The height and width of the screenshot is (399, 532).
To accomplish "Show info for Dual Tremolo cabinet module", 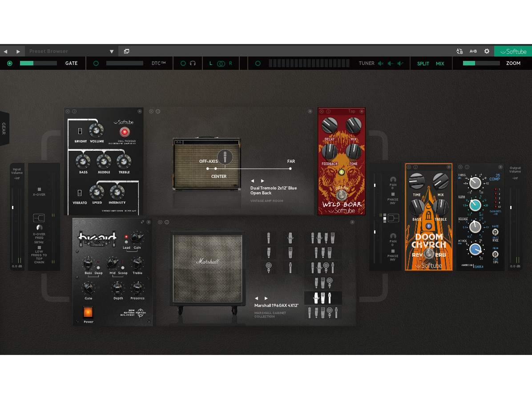I will (158, 111).
